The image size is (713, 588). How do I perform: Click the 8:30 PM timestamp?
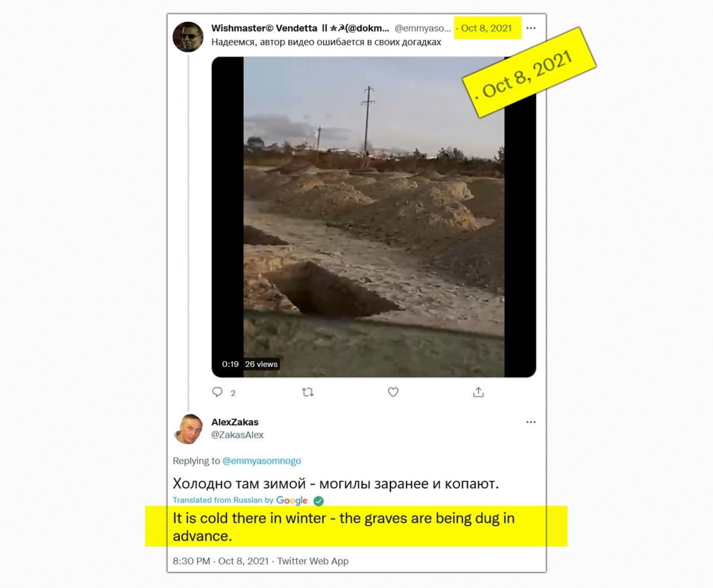click(191, 561)
